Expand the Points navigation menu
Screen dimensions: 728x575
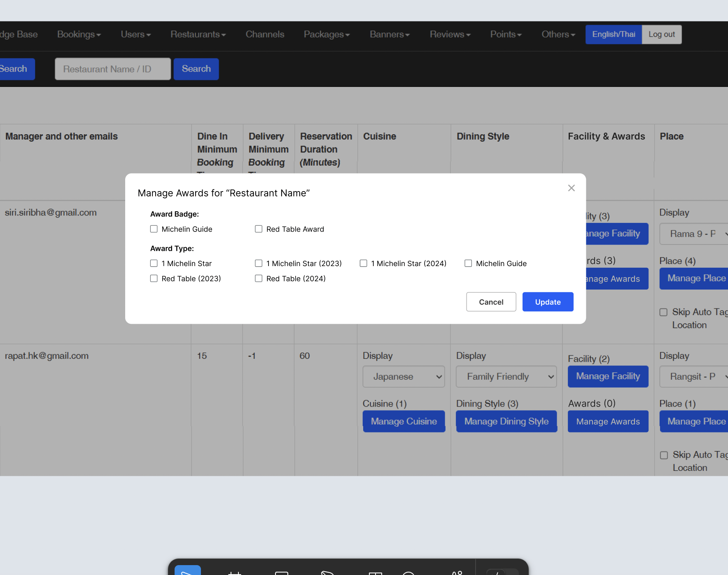(506, 35)
